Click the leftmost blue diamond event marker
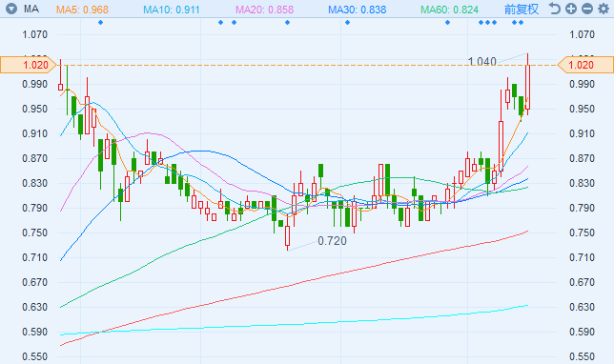Screen dimensions: 614x364 tap(101, 22)
